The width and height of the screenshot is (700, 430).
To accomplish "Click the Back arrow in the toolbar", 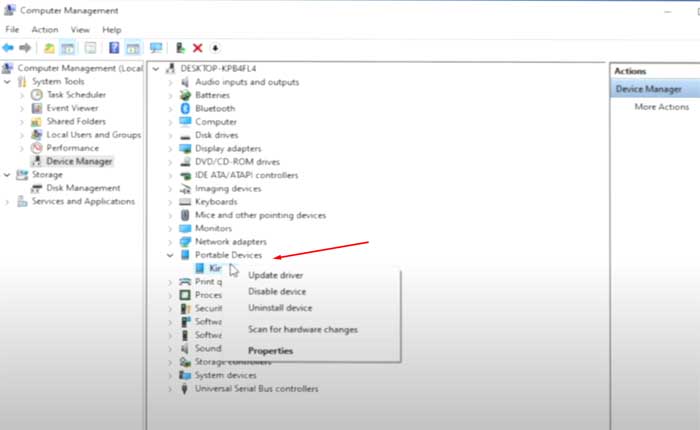I will (9, 47).
